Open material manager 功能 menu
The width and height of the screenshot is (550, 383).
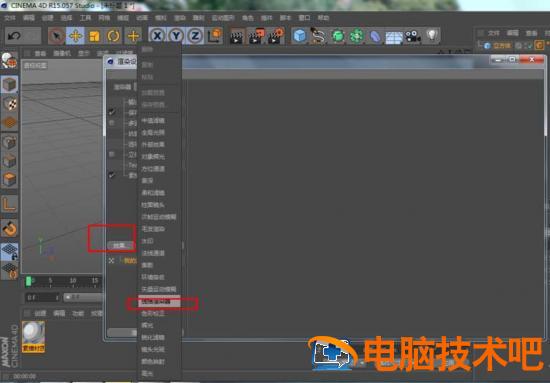(x=78, y=313)
